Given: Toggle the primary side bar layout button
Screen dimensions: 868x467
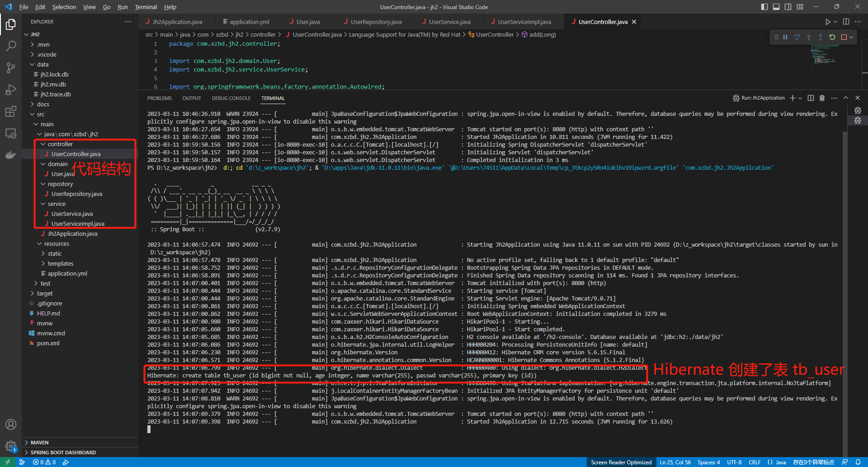Looking at the screenshot, I should [764, 7].
